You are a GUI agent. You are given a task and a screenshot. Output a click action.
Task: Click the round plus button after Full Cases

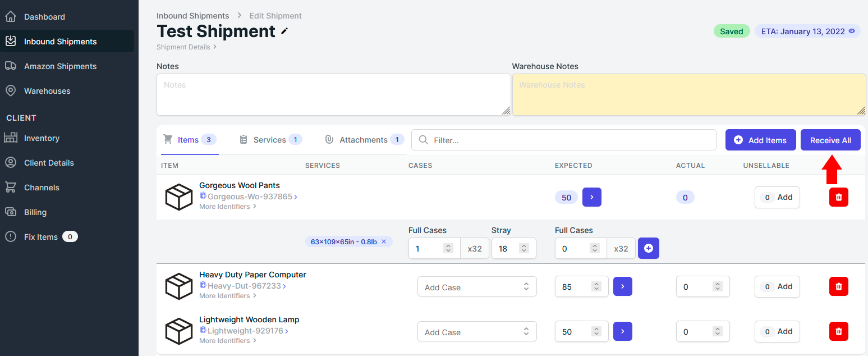(649, 248)
